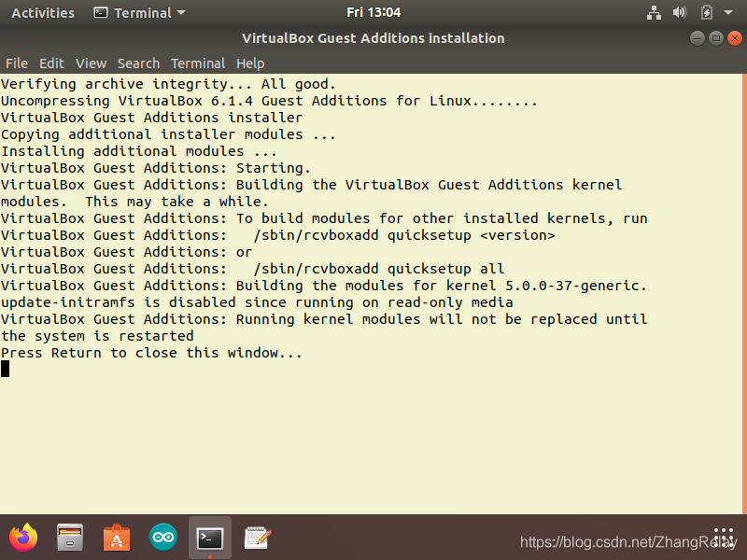Click the window title 'VirtualBox Guest Additions installation'

373,38
